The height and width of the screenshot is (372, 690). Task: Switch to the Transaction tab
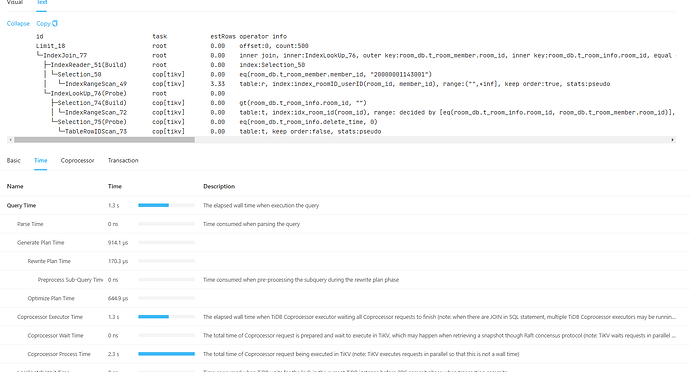tap(123, 160)
